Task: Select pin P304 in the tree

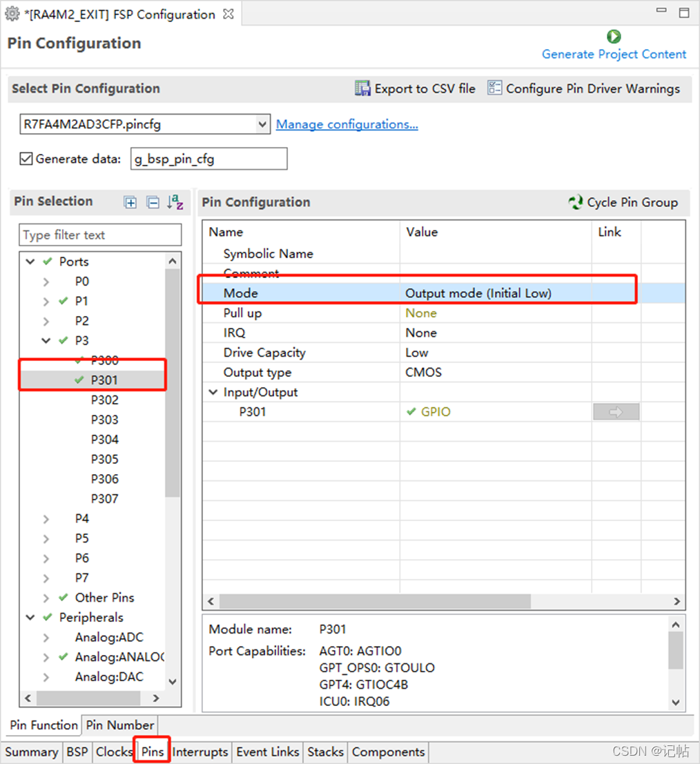Action: pyautogui.click(x=104, y=440)
